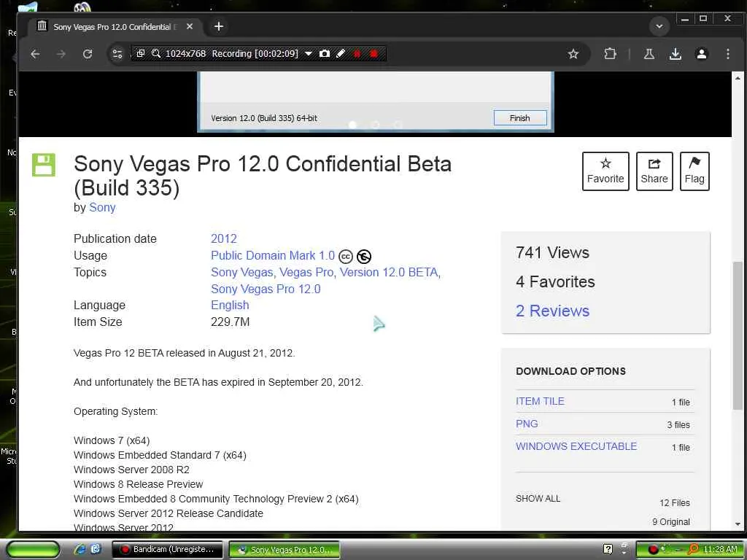The height and width of the screenshot is (560, 747).
Task: Close the Sony Vegas Pro 12.0 tab
Action: 190,26
